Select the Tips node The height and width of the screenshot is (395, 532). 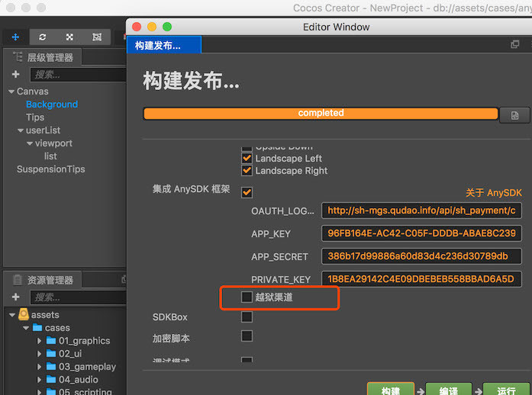pyautogui.click(x=35, y=117)
